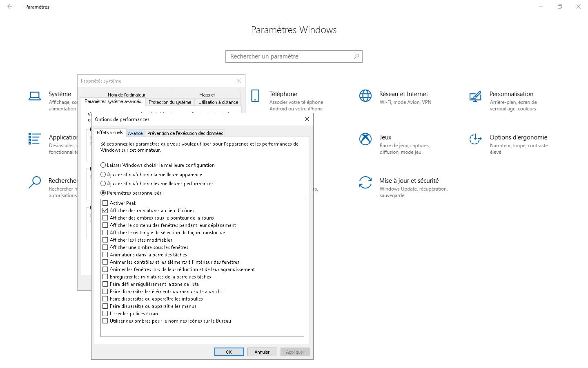The height and width of the screenshot is (368, 588).
Task: Enable the Activer Peek checkbox
Action: [105, 203]
